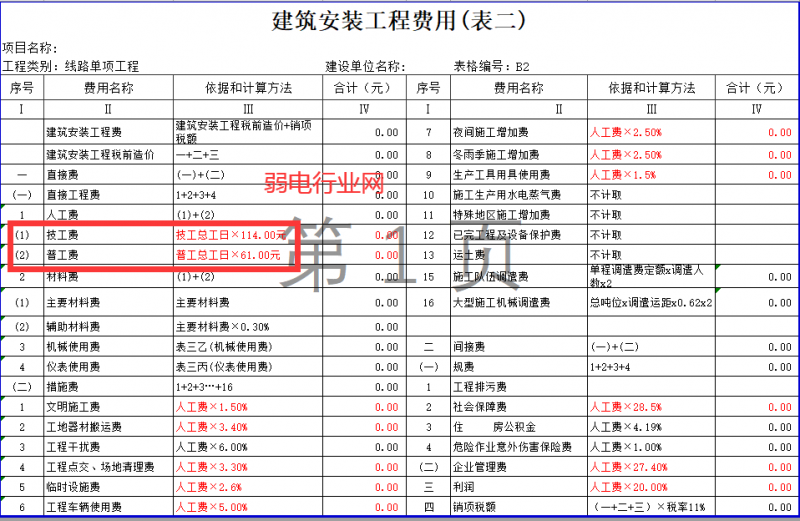Select the 表三丙(仪表使用费) cell
Screen dimensions: 800x521
click(x=222, y=367)
